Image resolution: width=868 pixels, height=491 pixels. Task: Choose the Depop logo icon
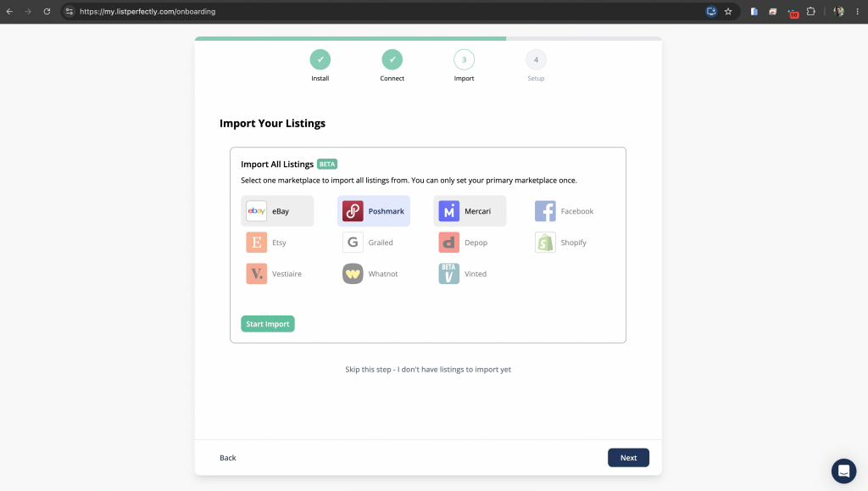[449, 243]
